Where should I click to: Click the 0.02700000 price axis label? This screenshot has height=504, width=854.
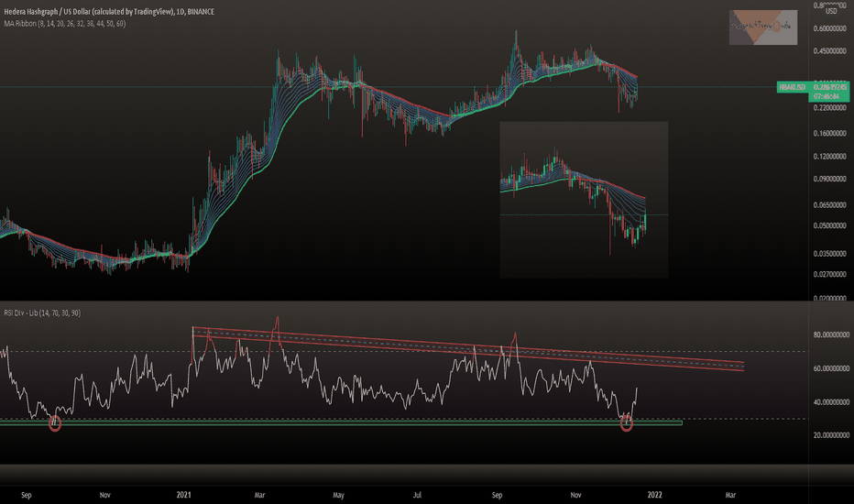tap(830, 275)
